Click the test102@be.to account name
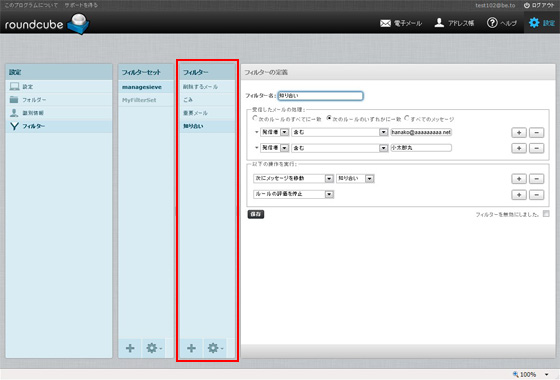Image resolution: width=560 pixels, height=380 pixels. (495, 5)
